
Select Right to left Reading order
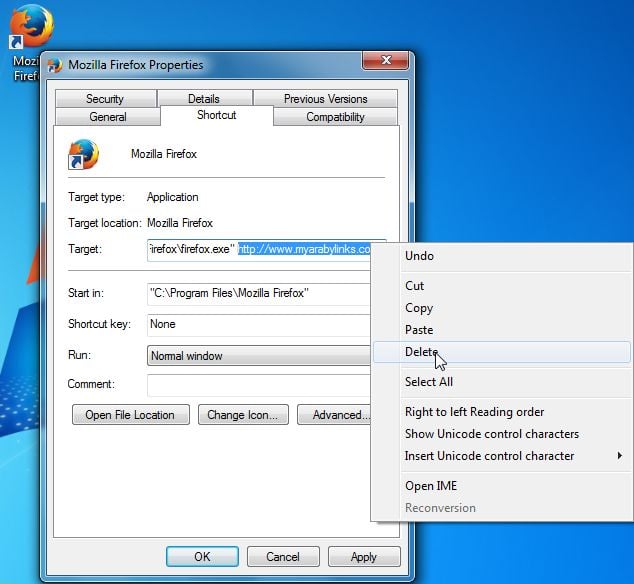click(502, 412)
